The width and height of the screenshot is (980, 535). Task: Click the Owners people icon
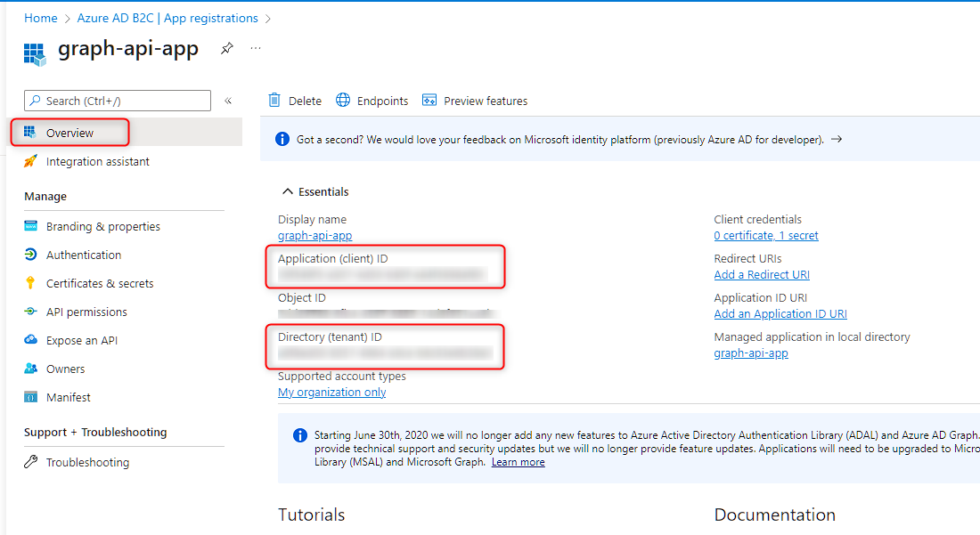[30, 369]
